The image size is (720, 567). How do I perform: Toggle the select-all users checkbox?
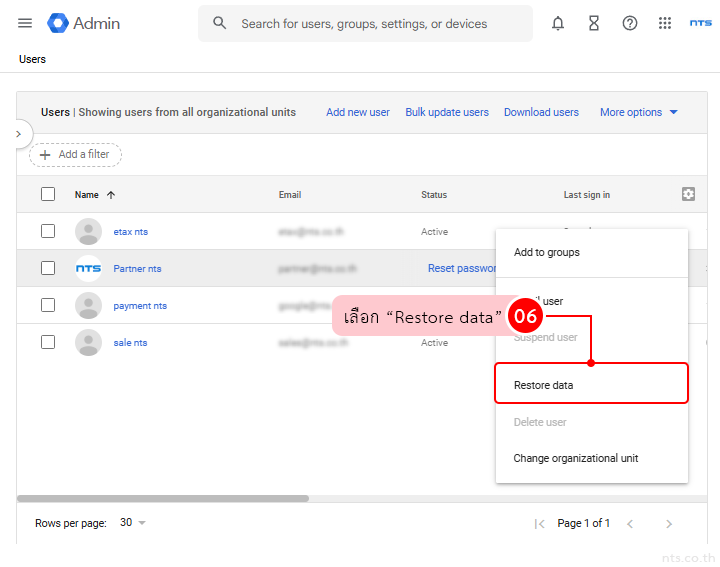[x=48, y=194]
